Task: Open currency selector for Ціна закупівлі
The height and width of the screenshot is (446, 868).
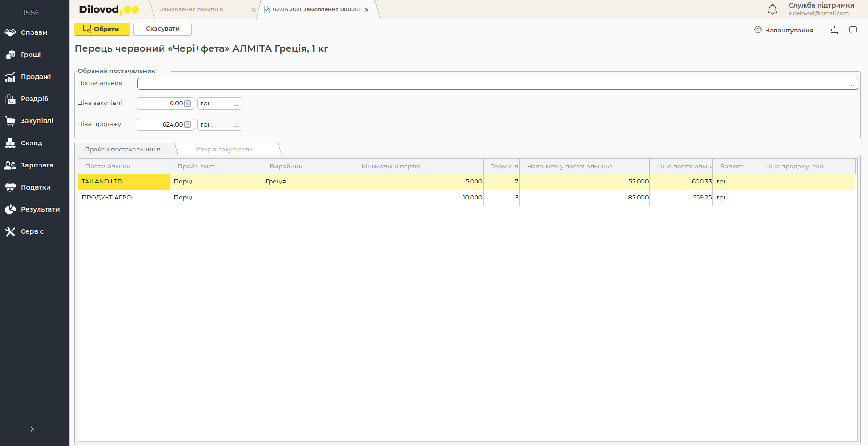Action: pyautogui.click(x=235, y=104)
